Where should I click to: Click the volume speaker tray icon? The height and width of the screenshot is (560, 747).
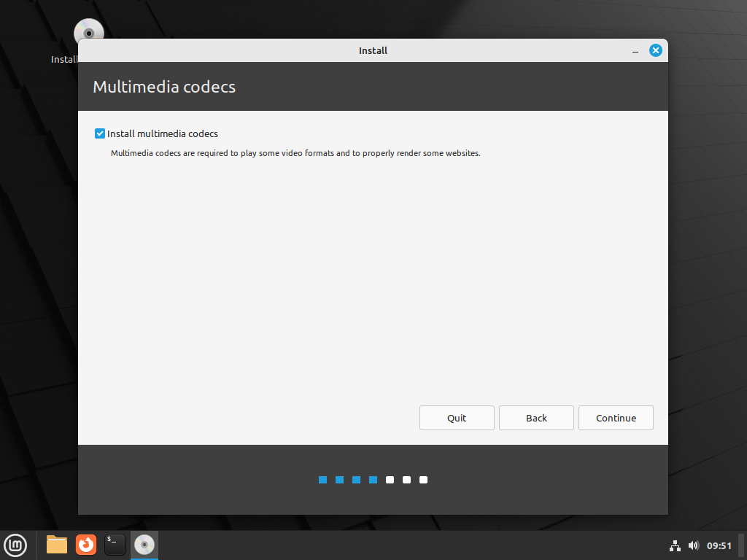(x=693, y=545)
